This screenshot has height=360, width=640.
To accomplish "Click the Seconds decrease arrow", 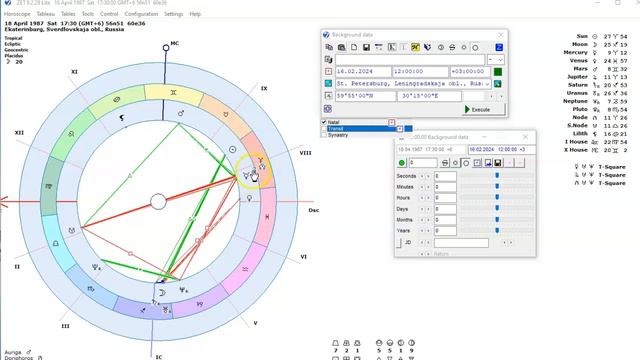I will click(422, 176).
